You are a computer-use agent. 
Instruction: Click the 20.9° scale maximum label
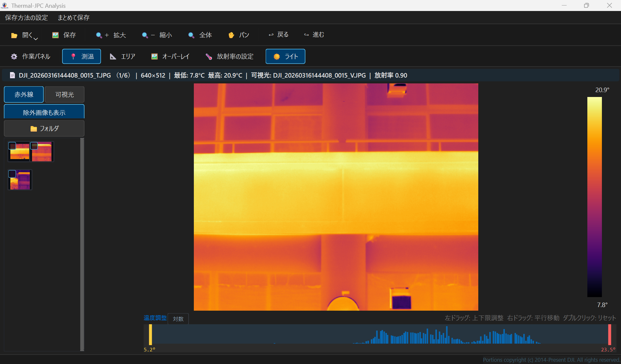(x=602, y=90)
